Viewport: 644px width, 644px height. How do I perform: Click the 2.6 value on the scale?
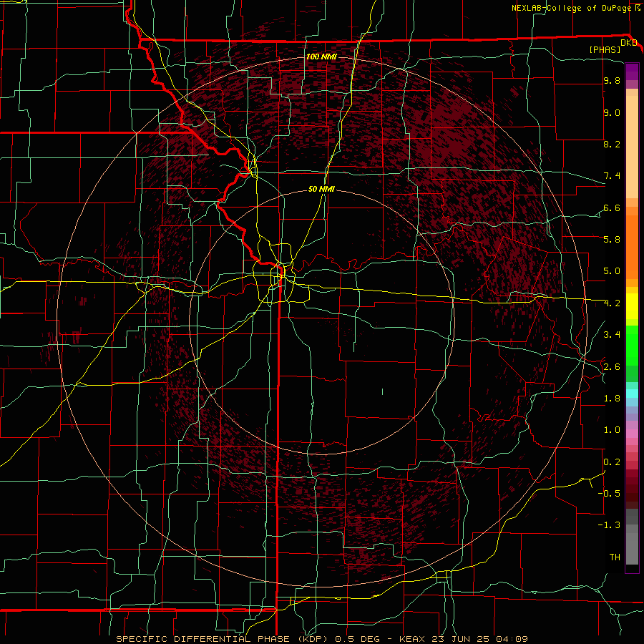pos(612,367)
